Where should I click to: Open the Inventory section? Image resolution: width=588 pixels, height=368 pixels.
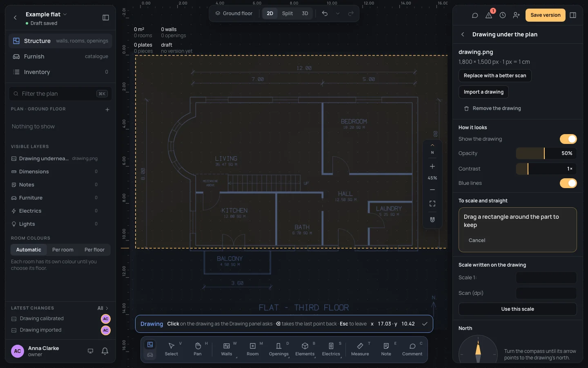tap(60, 72)
